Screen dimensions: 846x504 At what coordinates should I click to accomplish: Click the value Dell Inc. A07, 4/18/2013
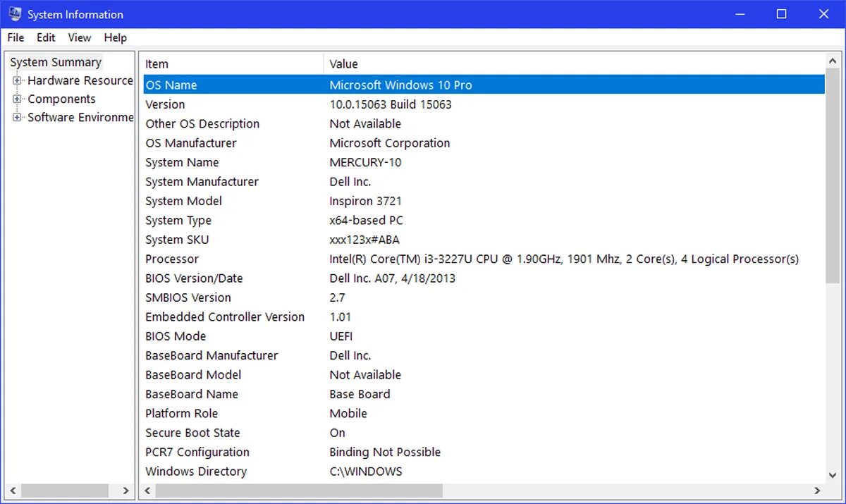pos(392,278)
